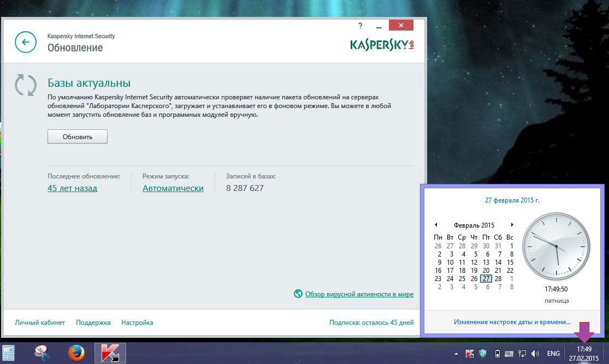Open 'Изменение настроек даты и времени...'
Screen dimensions: 609x364
click(x=512, y=322)
